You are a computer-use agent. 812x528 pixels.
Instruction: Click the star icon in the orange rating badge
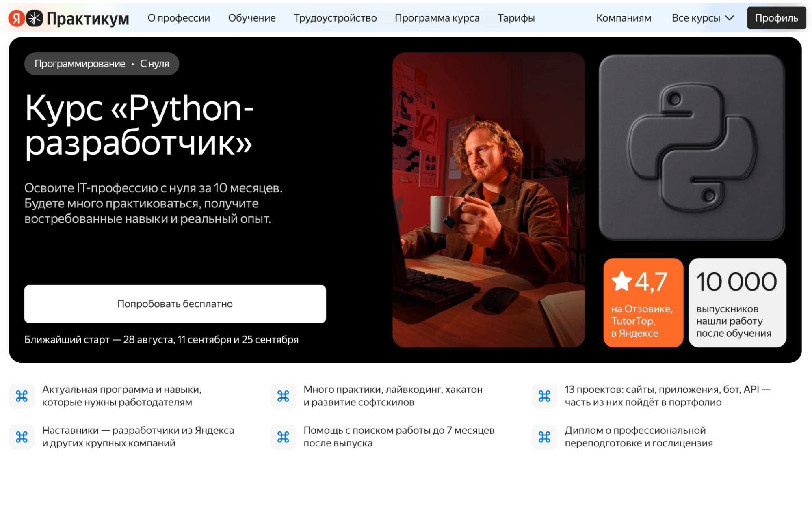coord(621,282)
